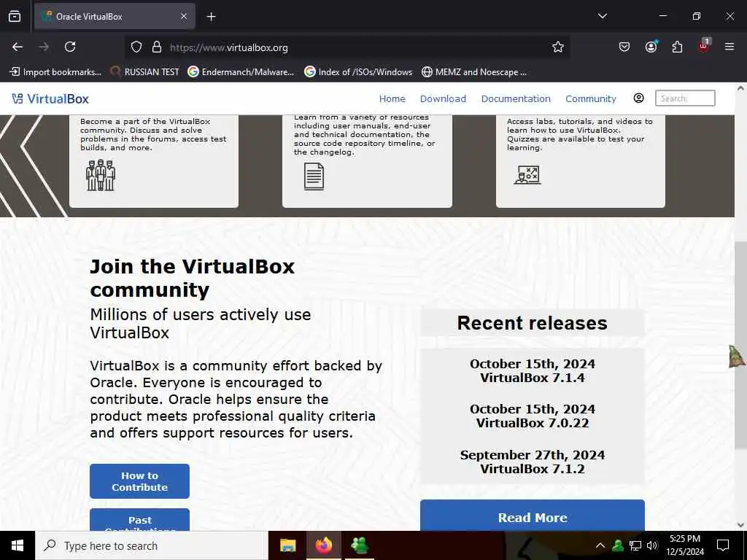Viewport: 747px width, 560px height.
Task: View site security padlock info
Action: point(157,47)
